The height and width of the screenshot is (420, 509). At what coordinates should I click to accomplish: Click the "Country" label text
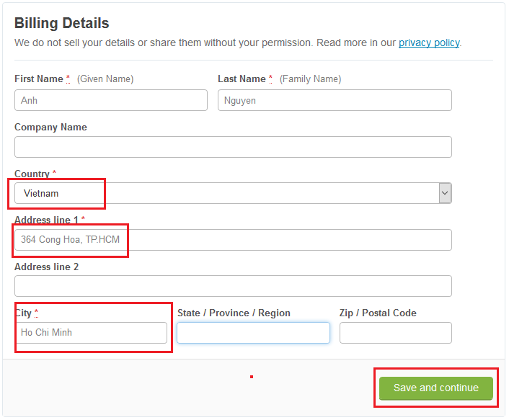point(32,174)
